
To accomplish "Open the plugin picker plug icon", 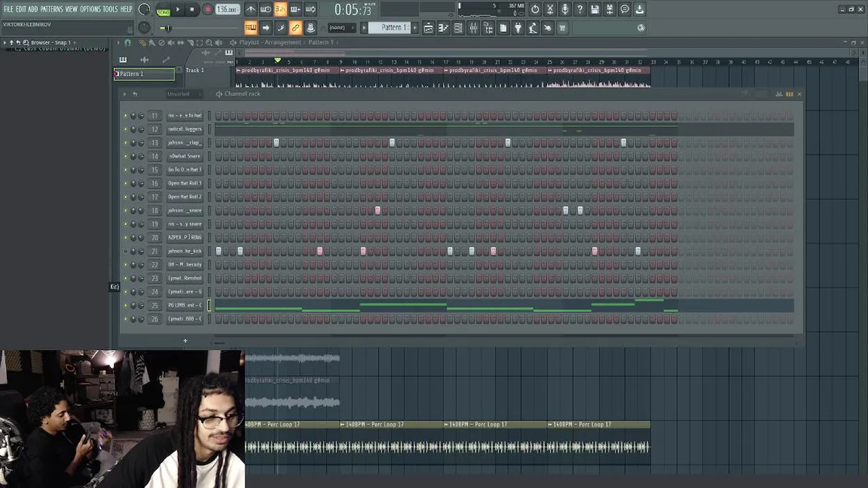I will point(518,28).
